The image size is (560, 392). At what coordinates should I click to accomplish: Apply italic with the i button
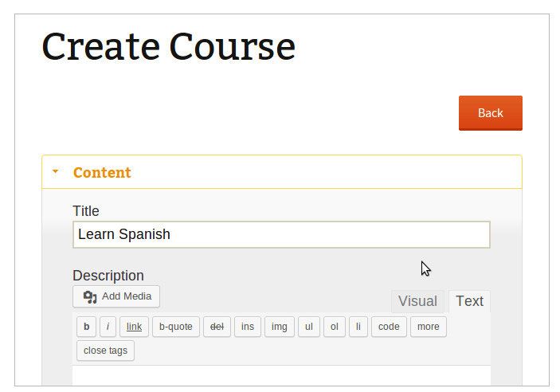pos(108,327)
